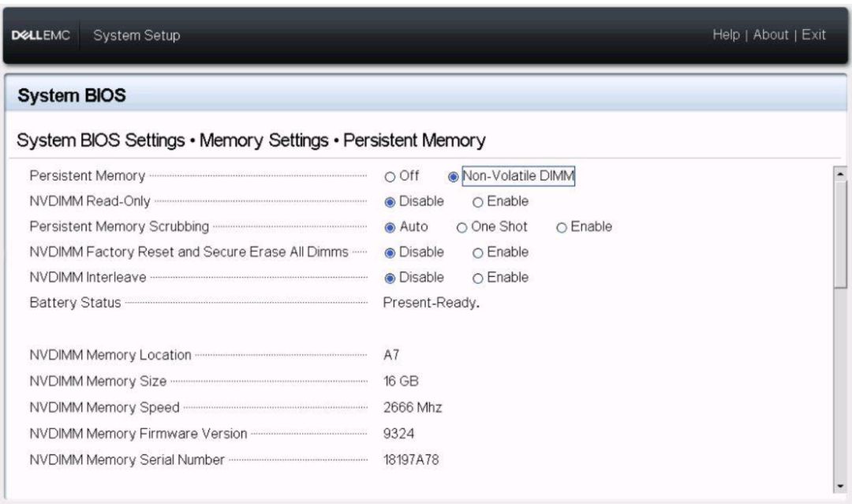The height and width of the screenshot is (504, 852).
Task: Exit System Setup
Action: point(813,35)
